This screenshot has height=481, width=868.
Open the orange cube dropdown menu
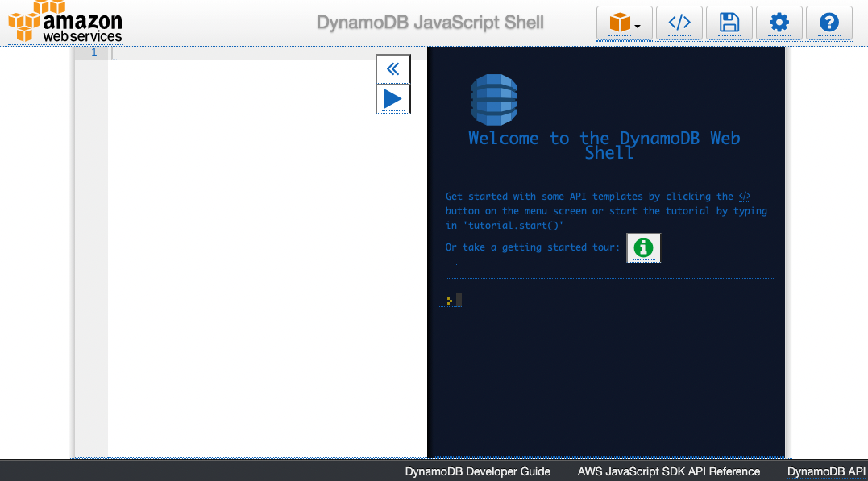[625, 23]
